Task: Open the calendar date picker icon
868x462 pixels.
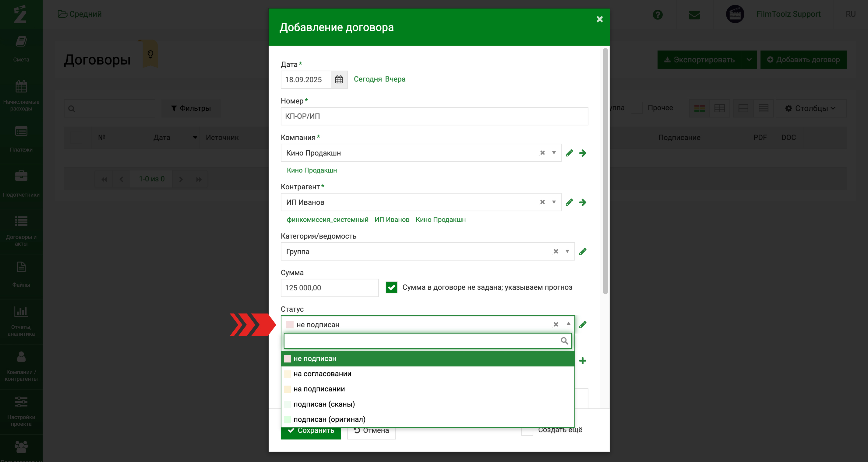Action: pyautogui.click(x=339, y=79)
